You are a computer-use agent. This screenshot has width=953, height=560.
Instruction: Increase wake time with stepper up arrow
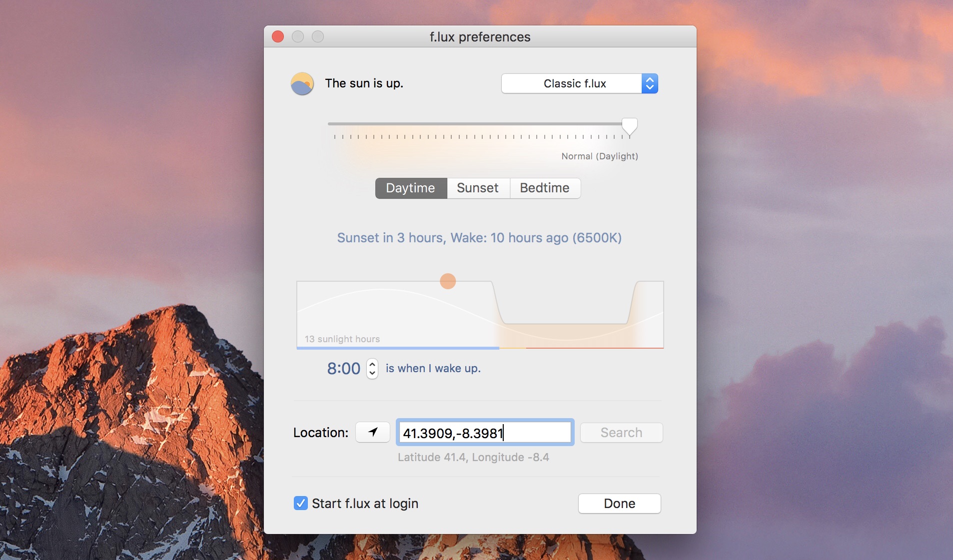pos(372,364)
